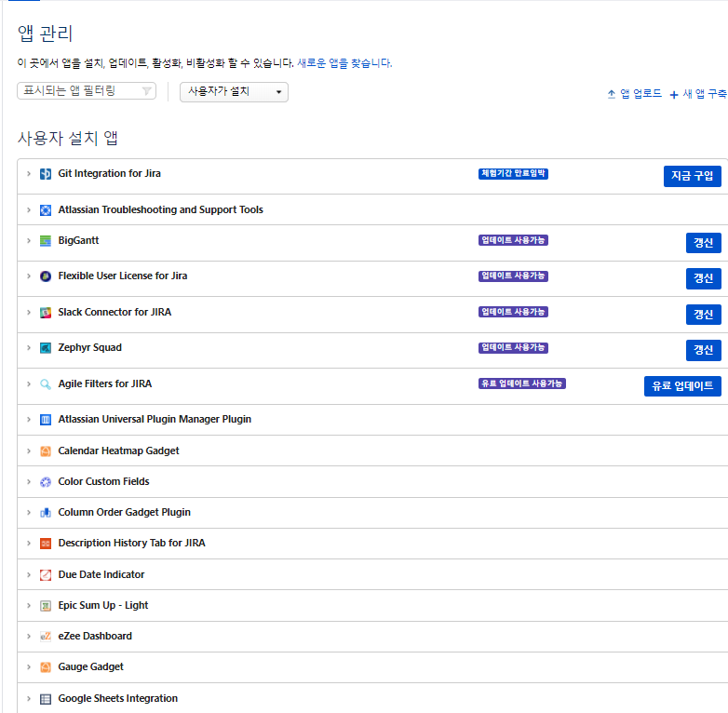Click the eZee Dashboard icon
Screen dimensions: 728x713
click(46, 637)
